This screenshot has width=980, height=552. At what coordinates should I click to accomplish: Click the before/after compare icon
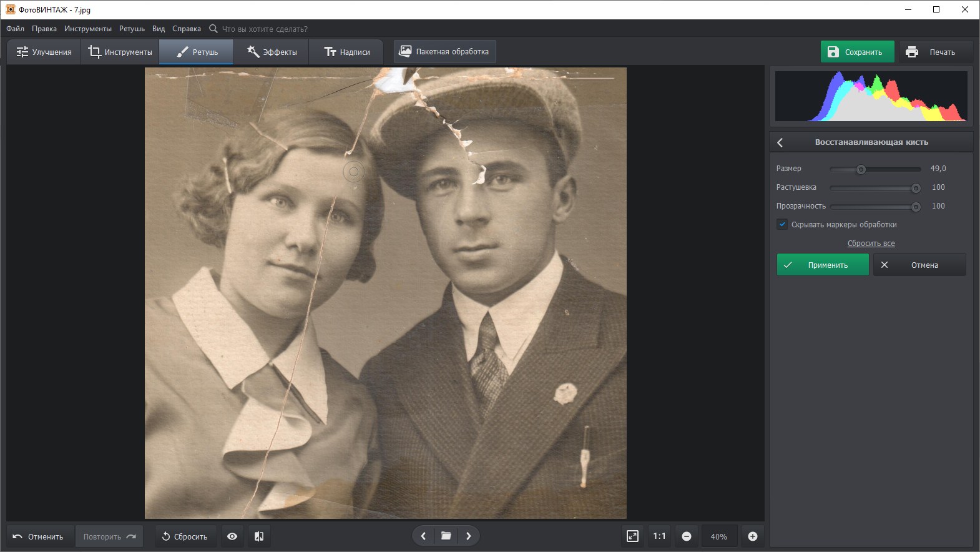click(259, 536)
